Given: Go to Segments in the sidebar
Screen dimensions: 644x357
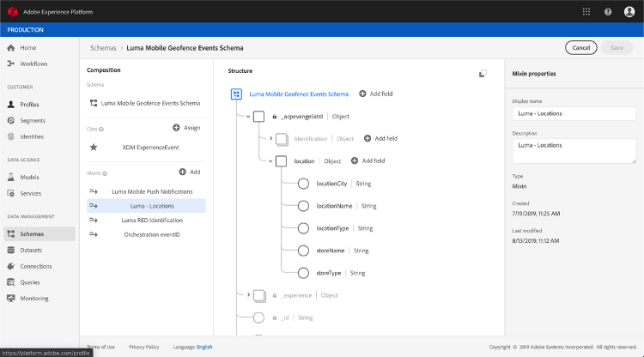Looking at the screenshot, I should coord(34,120).
